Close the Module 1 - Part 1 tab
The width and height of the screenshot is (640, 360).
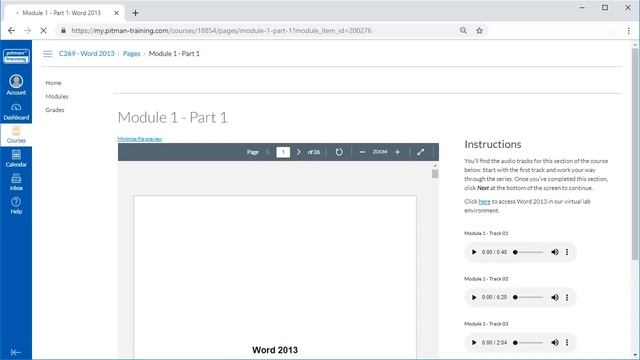tap(116, 13)
